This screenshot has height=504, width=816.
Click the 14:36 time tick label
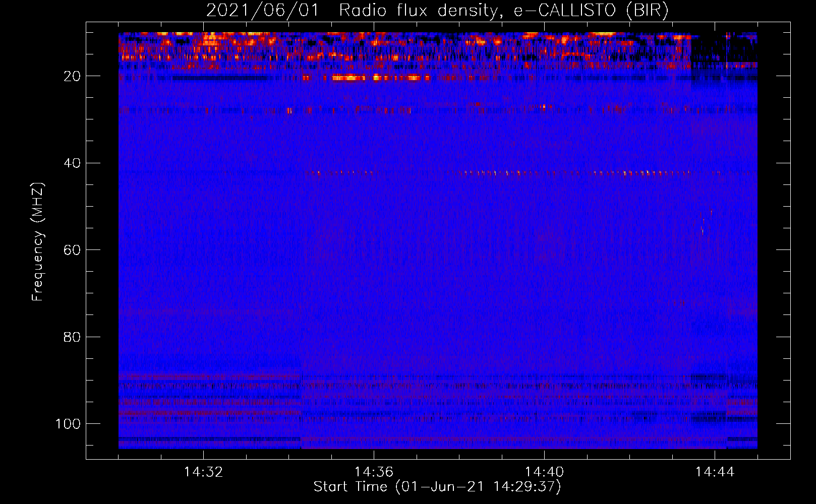click(374, 472)
